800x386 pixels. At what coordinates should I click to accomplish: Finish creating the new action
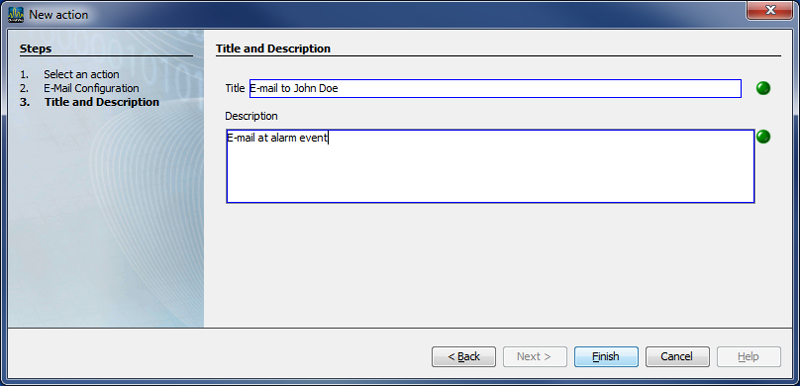(x=606, y=356)
